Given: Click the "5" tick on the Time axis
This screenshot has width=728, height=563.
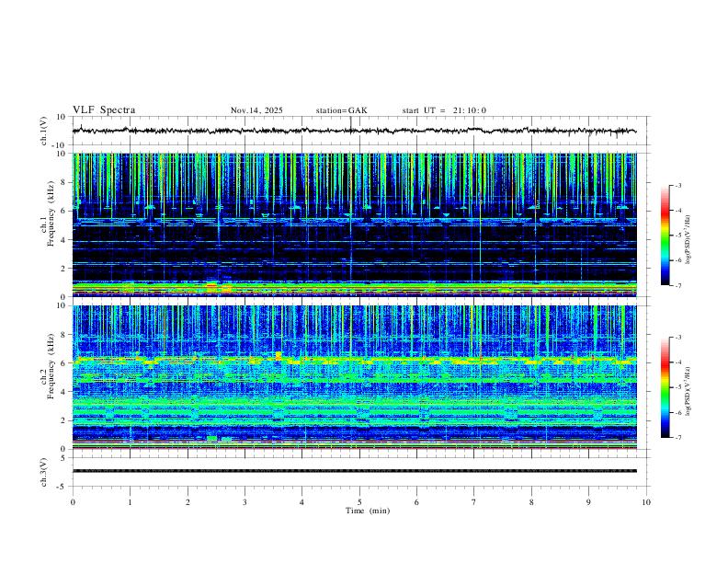Looking at the screenshot, I should click(x=359, y=502).
